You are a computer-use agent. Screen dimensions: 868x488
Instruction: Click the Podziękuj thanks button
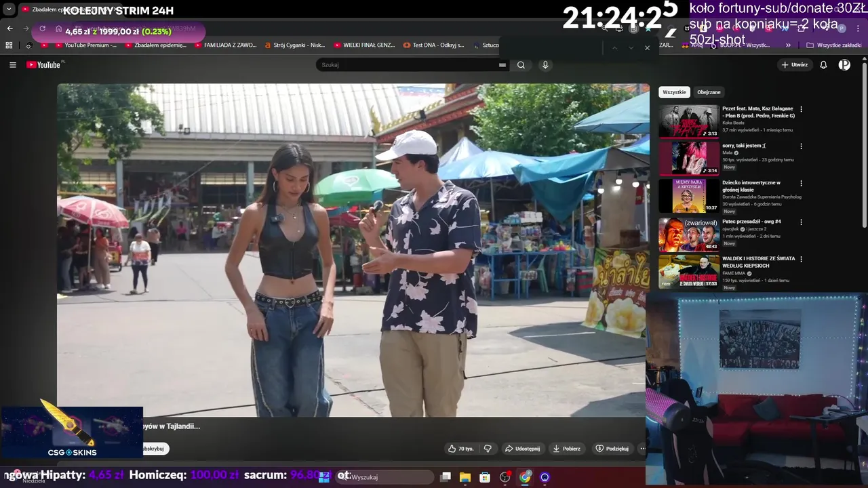pos(612,449)
